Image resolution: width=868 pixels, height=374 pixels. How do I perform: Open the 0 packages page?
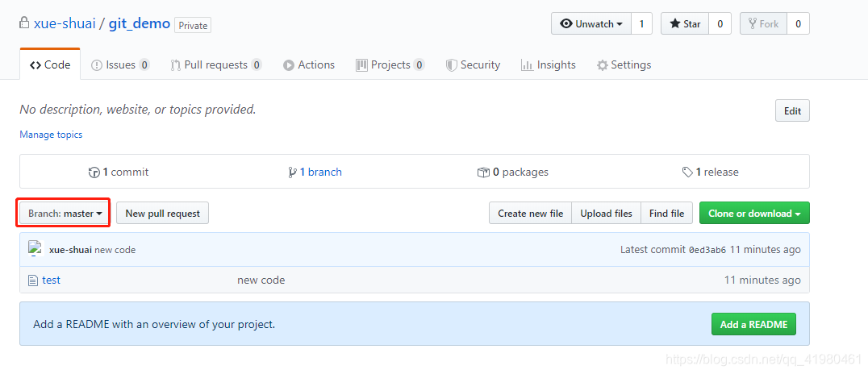coord(512,172)
